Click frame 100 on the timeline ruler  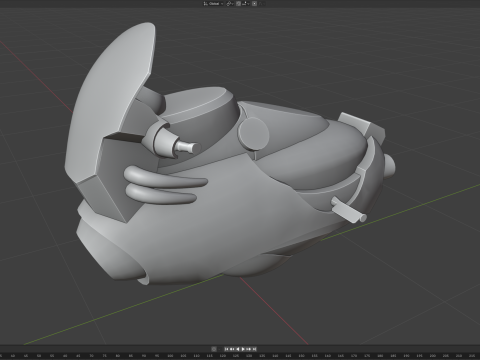coord(170,356)
